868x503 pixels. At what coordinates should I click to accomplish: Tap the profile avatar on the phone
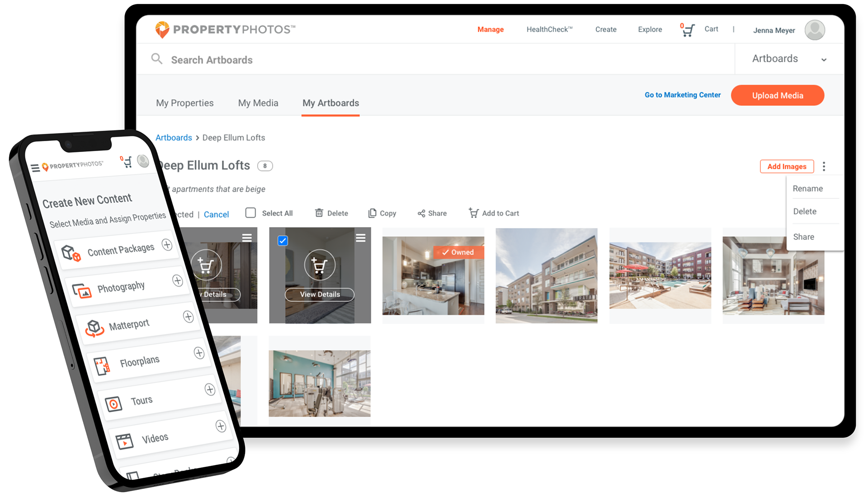click(143, 161)
